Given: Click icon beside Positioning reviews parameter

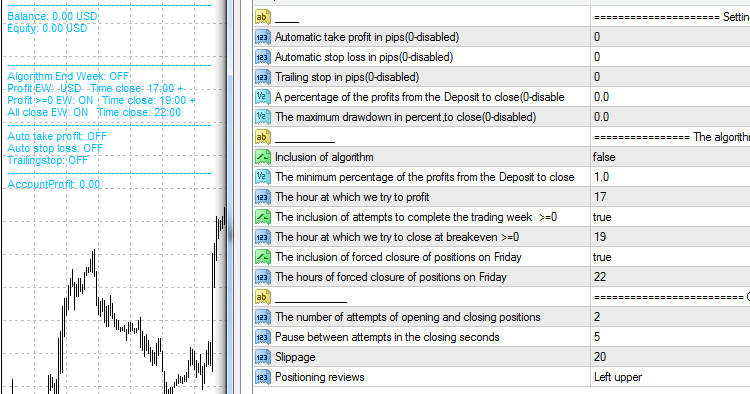Looking at the screenshot, I should pos(263,377).
